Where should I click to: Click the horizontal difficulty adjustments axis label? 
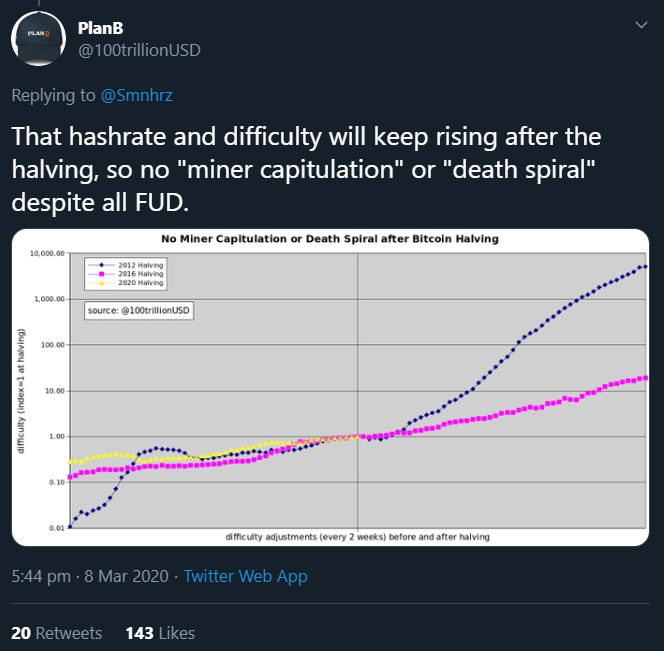coord(357,537)
